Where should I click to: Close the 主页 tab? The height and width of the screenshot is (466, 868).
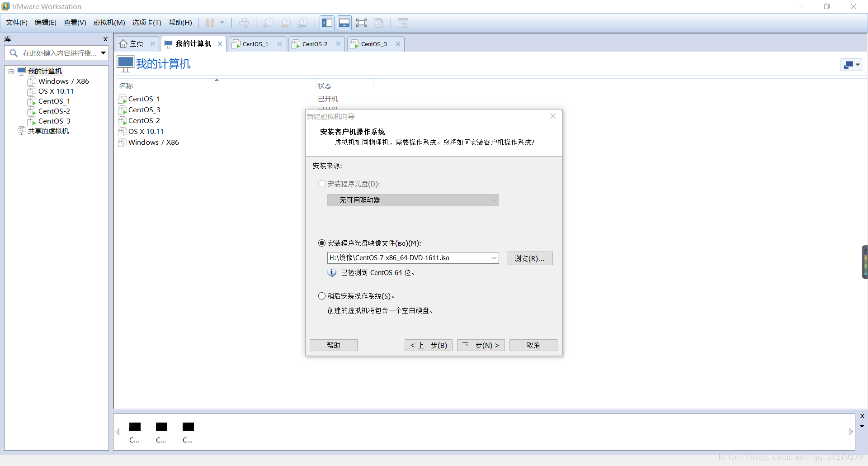tap(152, 44)
